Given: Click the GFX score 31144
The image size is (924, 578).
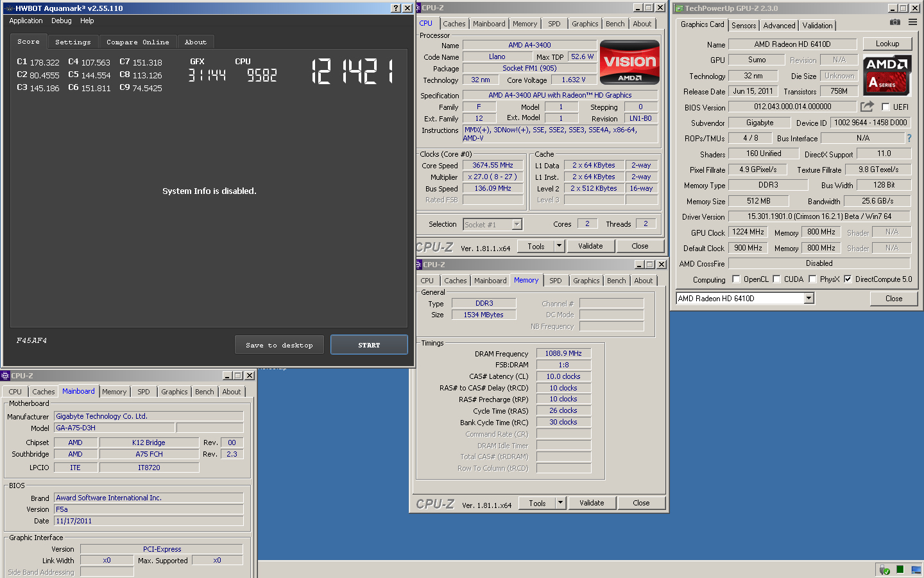Looking at the screenshot, I should click(207, 75).
